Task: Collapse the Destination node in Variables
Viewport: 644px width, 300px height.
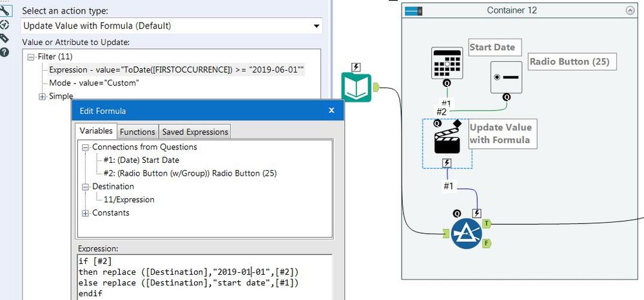Action: (x=85, y=187)
